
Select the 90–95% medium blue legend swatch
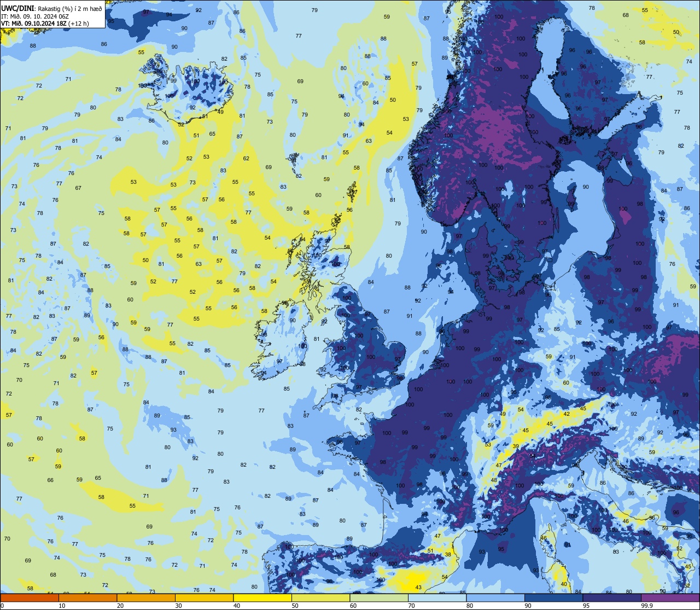(553, 597)
